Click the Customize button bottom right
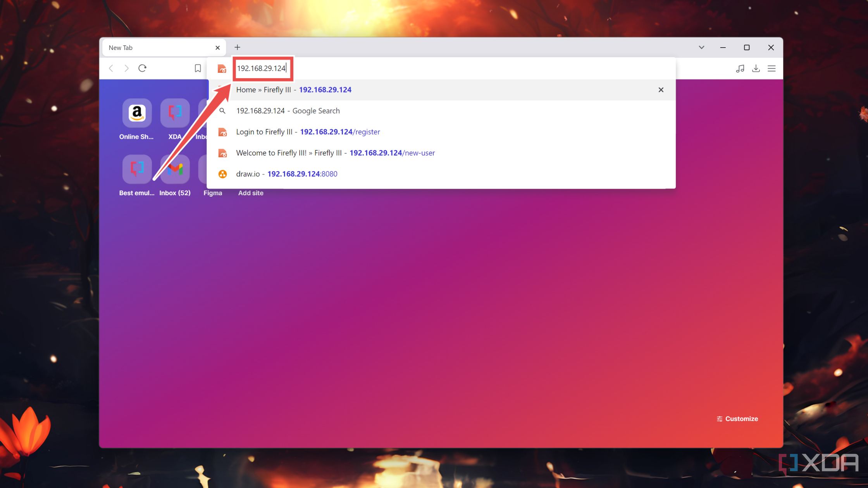The image size is (868, 488). coord(737,418)
